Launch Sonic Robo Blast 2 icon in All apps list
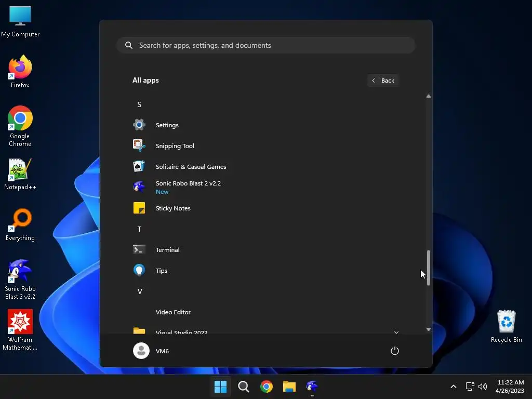Screen dimensions: 532x399 point(139,187)
